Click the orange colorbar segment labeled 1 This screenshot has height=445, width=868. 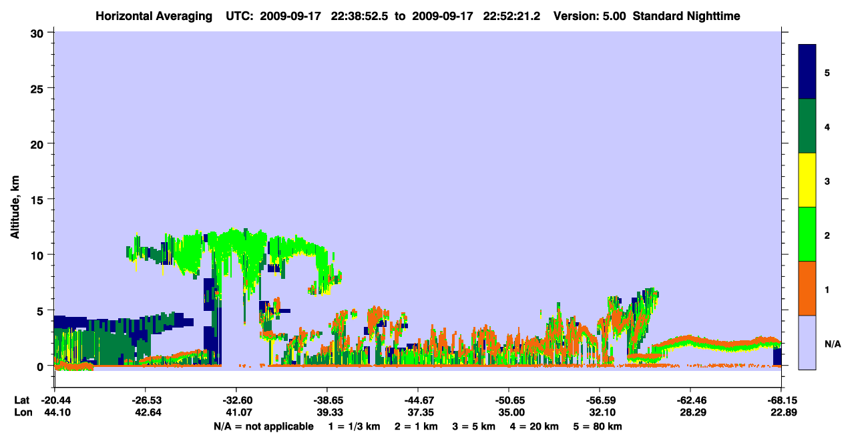(807, 288)
